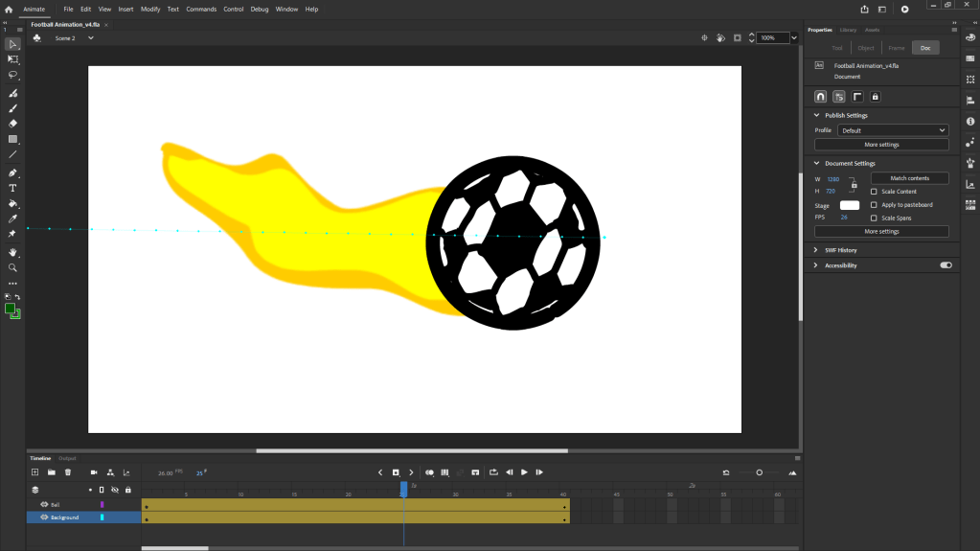
Task: Check the Apply to pasteboard option
Action: 874,205
